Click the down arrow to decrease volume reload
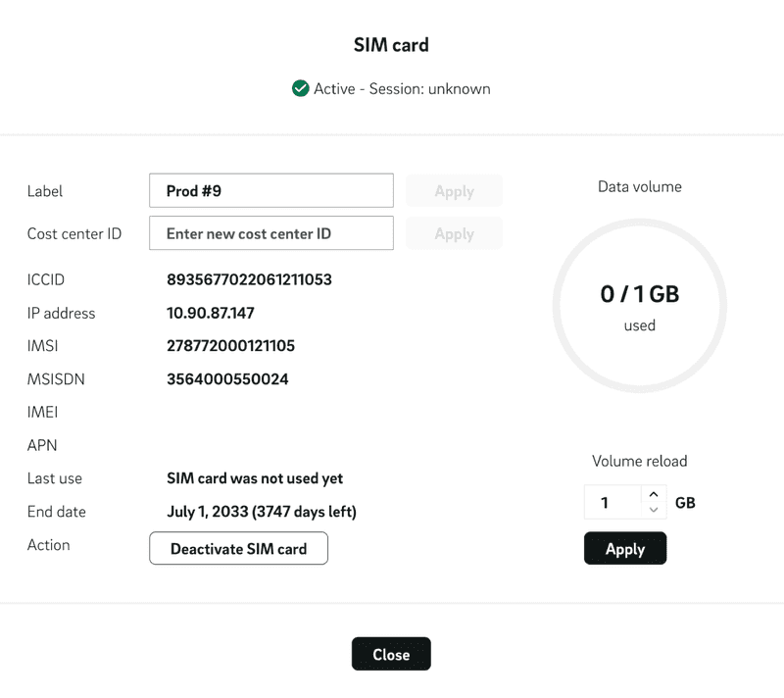 coord(654,508)
